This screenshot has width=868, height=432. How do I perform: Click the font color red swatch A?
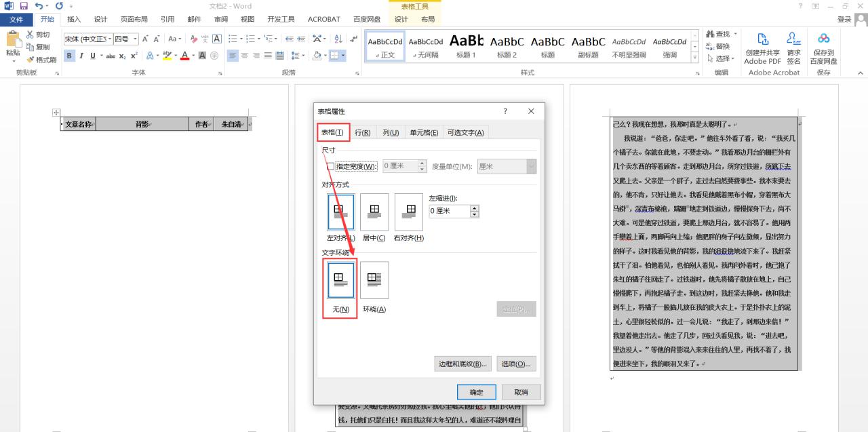(184, 56)
